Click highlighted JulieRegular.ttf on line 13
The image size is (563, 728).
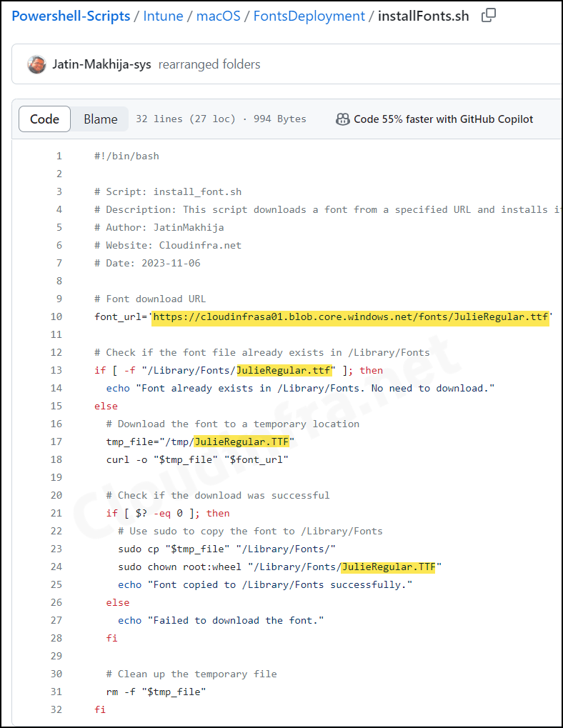285,371
